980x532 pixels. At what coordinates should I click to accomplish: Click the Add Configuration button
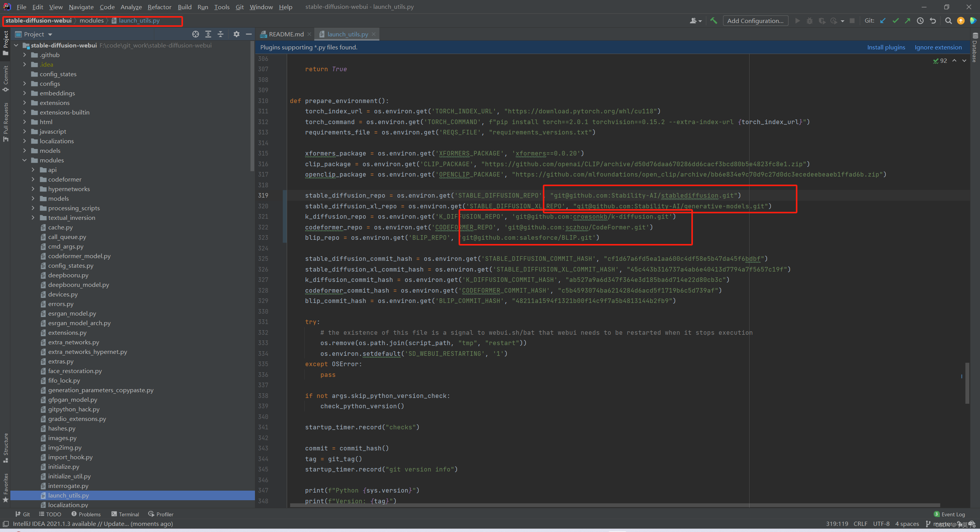pyautogui.click(x=755, y=21)
